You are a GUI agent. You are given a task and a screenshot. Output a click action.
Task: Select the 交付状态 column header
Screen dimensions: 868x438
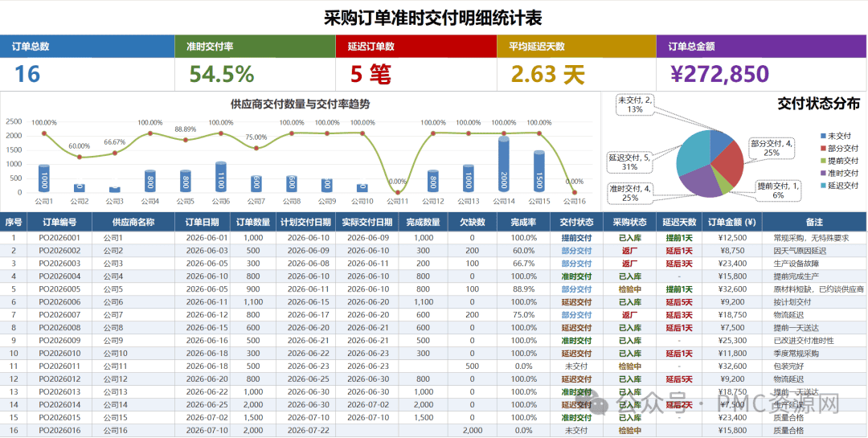tap(577, 222)
